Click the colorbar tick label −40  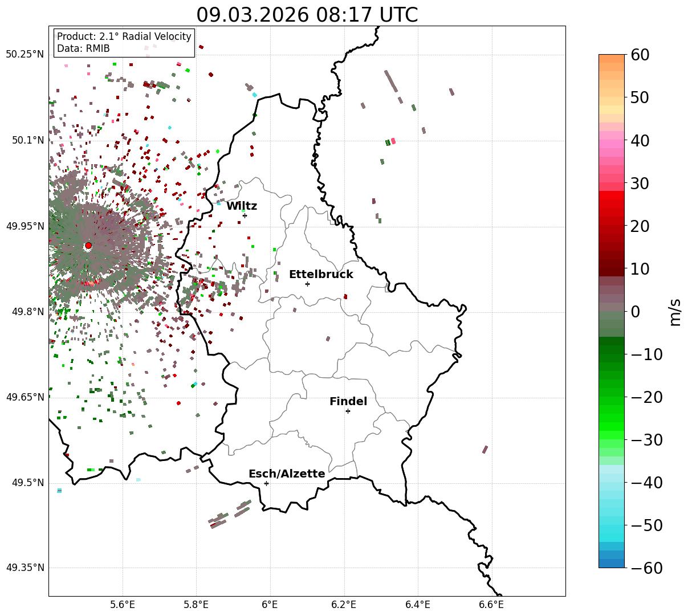pos(647,482)
